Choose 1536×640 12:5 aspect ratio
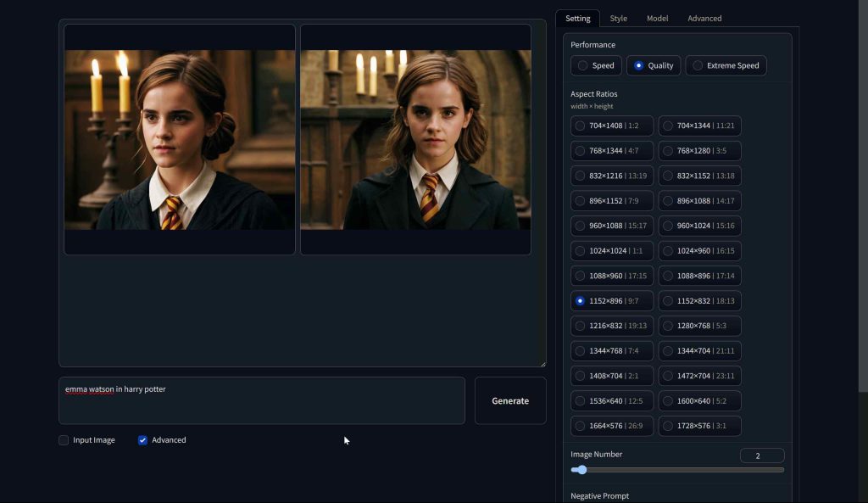The width and height of the screenshot is (868, 503). tap(612, 401)
